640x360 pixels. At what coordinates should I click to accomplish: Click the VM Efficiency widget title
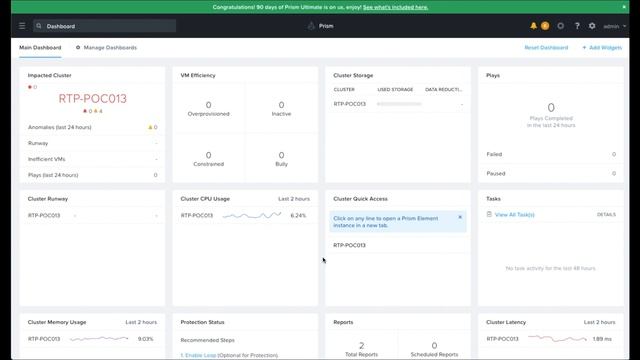click(x=198, y=76)
